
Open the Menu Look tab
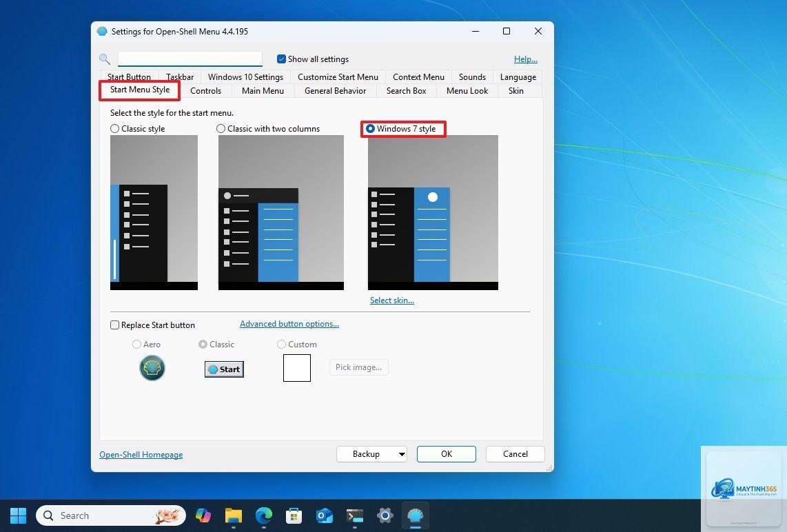tap(467, 91)
